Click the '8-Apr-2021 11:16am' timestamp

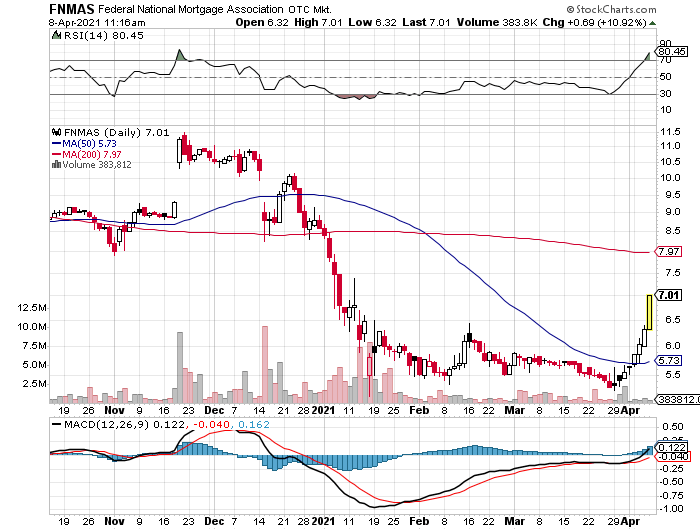click(97, 23)
